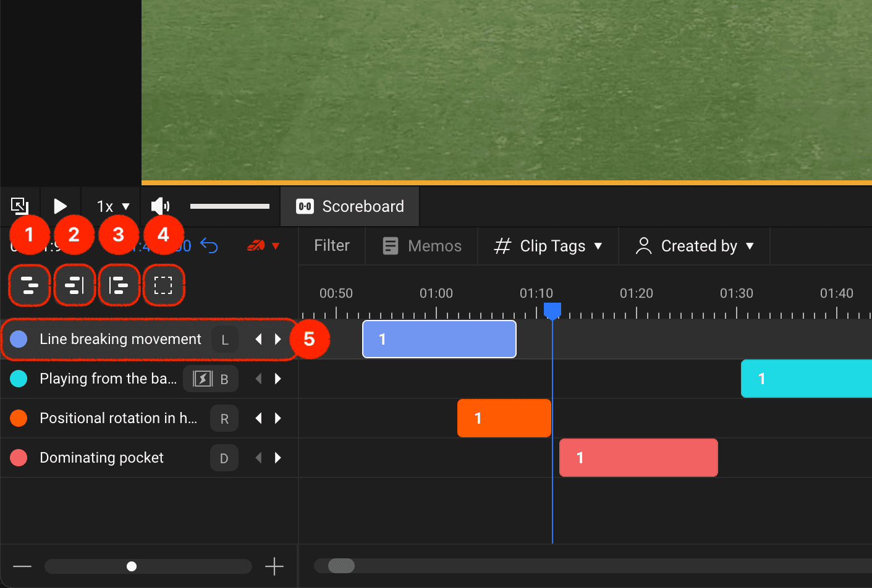The width and height of the screenshot is (872, 588).
Task: Click the L hotkey badge
Action: tap(224, 339)
